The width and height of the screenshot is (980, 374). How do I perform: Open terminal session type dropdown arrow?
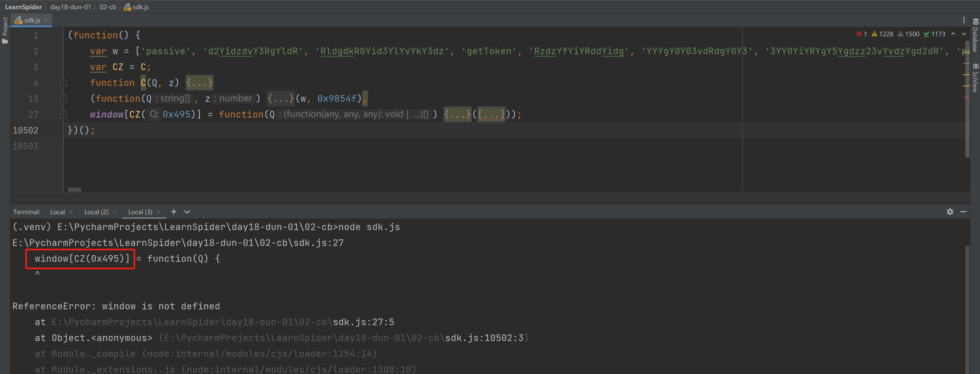pos(187,212)
